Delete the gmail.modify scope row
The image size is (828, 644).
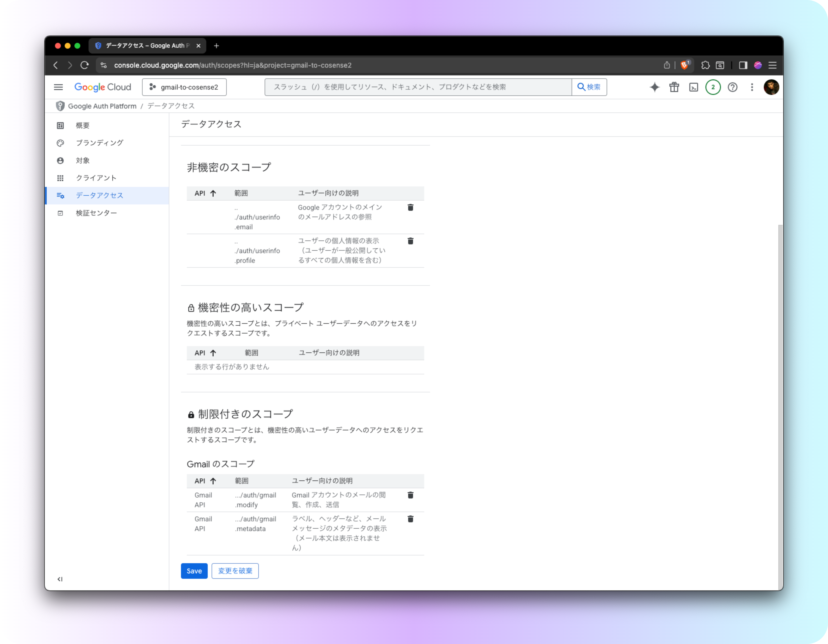tap(410, 495)
